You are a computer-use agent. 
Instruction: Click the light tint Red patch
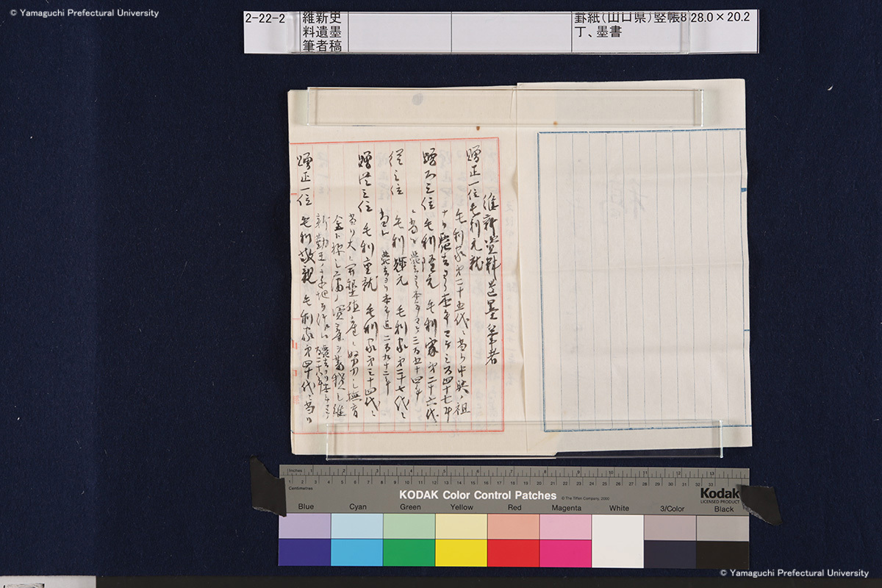(513, 526)
